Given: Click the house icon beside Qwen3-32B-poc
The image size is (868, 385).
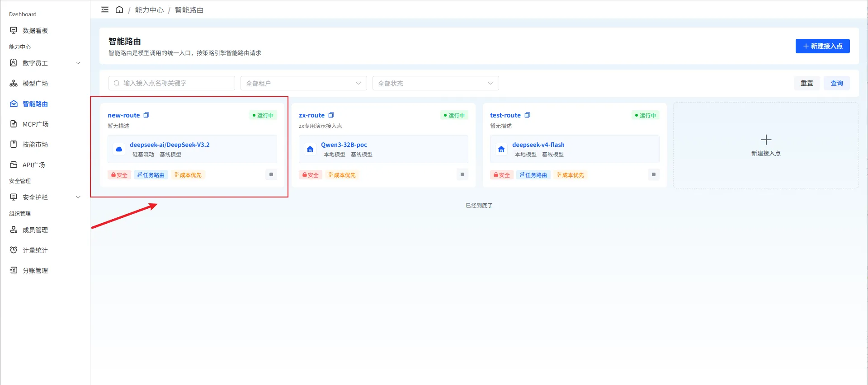Looking at the screenshot, I should pyautogui.click(x=310, y=149).
